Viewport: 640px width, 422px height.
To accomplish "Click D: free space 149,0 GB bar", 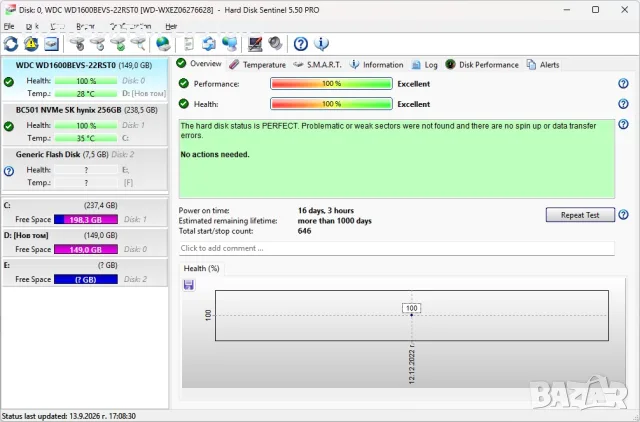I will [x=86, y=249].
